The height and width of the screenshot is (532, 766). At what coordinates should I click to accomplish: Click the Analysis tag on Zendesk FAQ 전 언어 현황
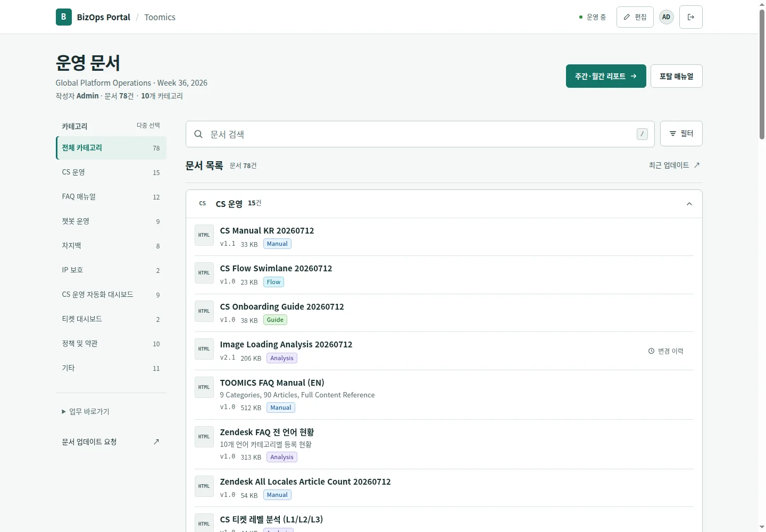pyautogui.click(x=281, y=458)
